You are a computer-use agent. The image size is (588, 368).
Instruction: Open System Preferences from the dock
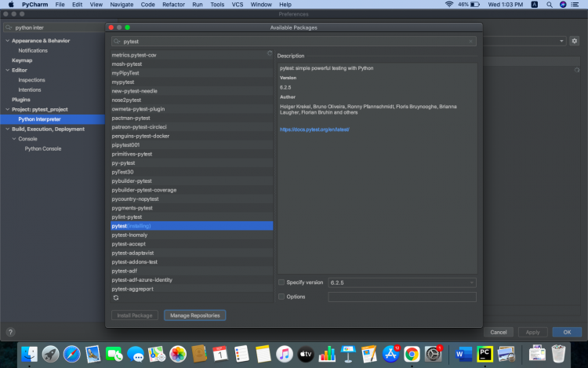pyautogui.click(x=433, y=354)
